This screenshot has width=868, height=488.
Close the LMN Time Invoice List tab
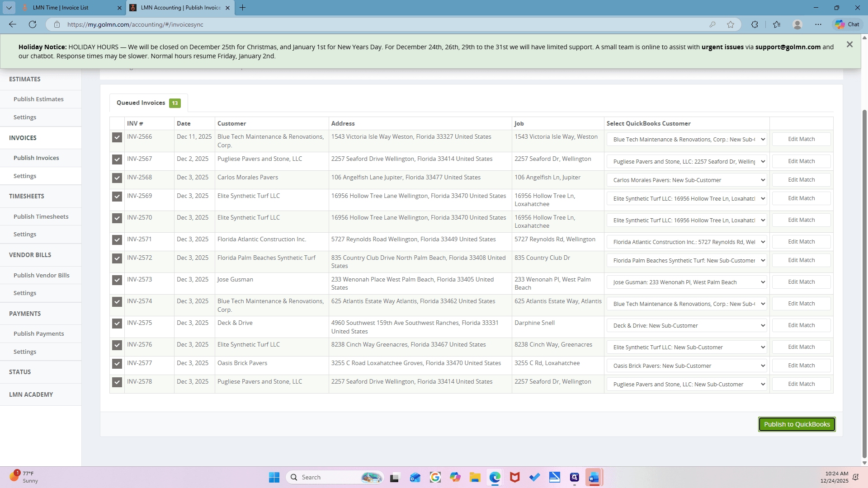(x=119, y=8)
